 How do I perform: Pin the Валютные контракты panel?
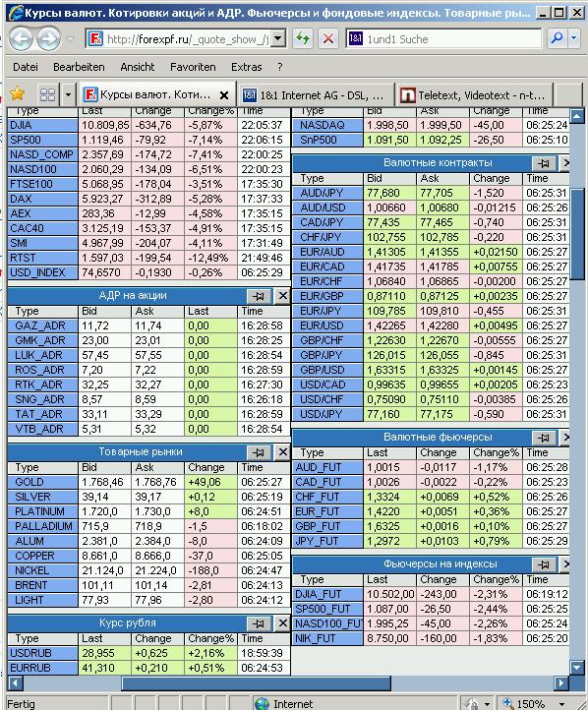point(544,163)
